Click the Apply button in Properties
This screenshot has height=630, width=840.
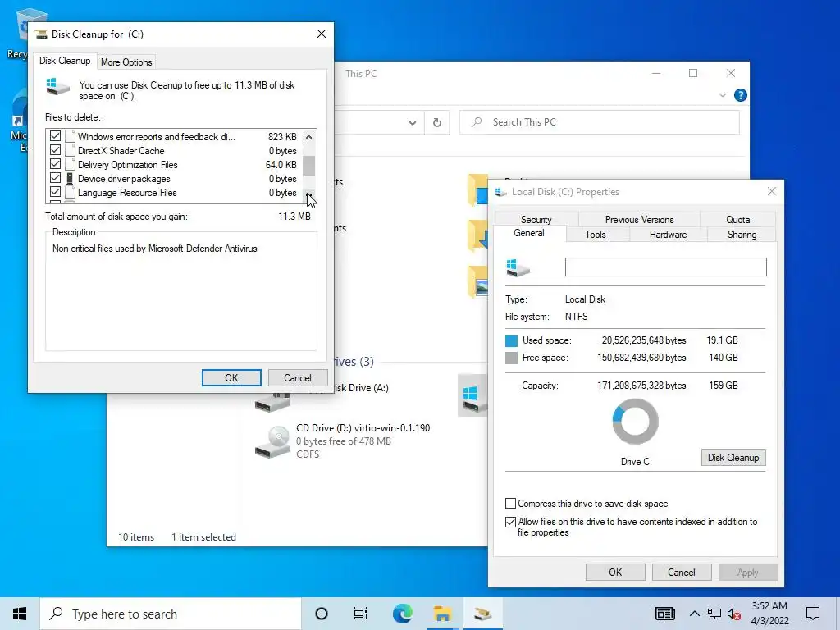pyautogui.click(x=748, y=572)
